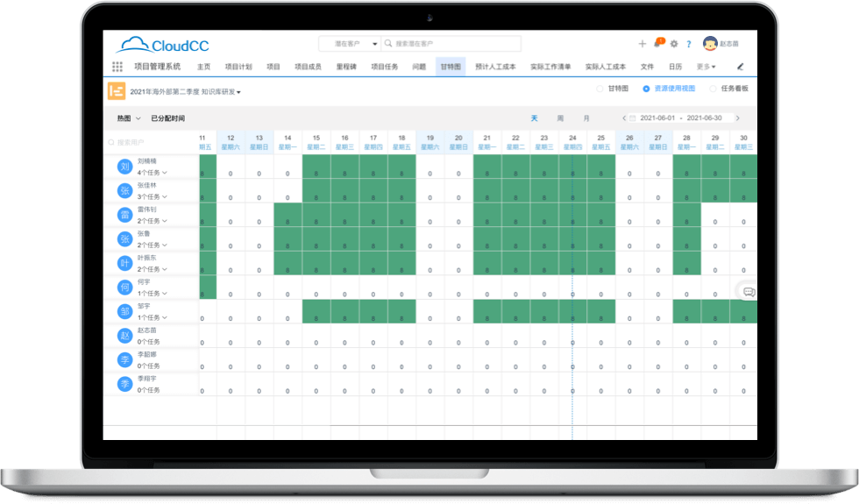Viewport: 859px width, 504px height.
Task: Click the orange project Gantt icon
Action: point(117,90)
